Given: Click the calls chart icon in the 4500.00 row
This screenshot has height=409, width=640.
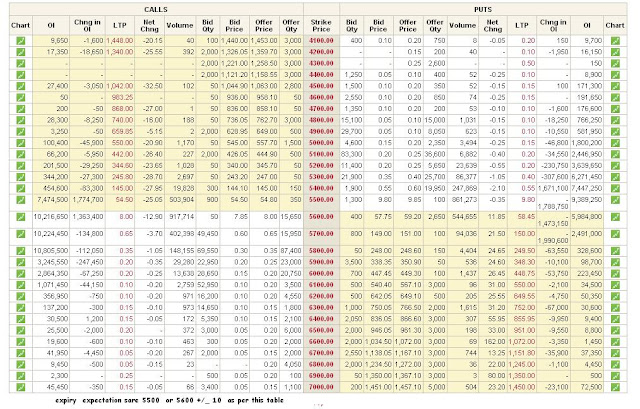Looking at the screenshot, I should click(20, 86).
